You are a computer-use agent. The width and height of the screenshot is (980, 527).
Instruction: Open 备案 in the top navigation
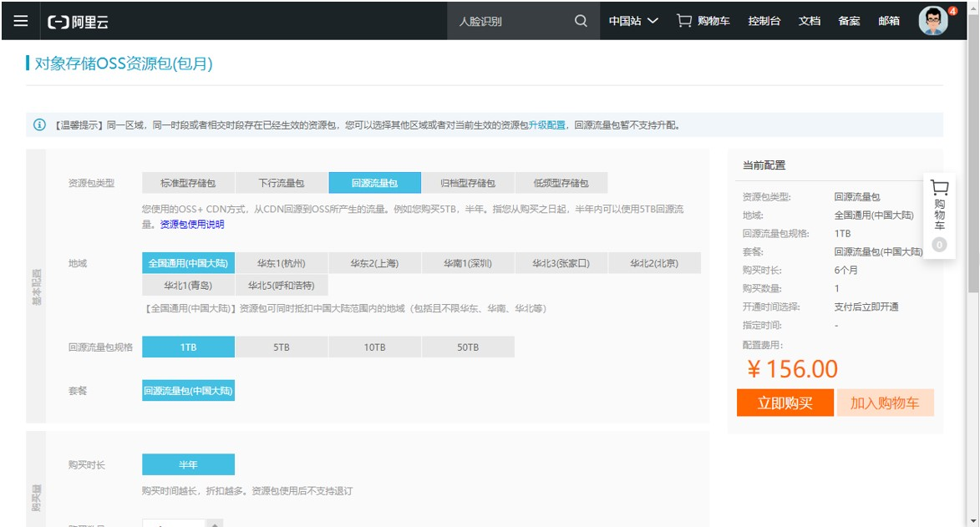[849, 21]
